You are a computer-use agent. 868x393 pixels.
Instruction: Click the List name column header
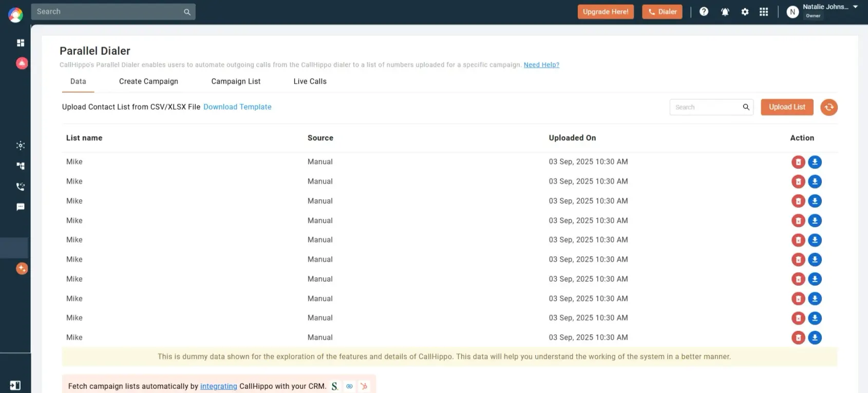pyautogui.click(x=84, y=137)
